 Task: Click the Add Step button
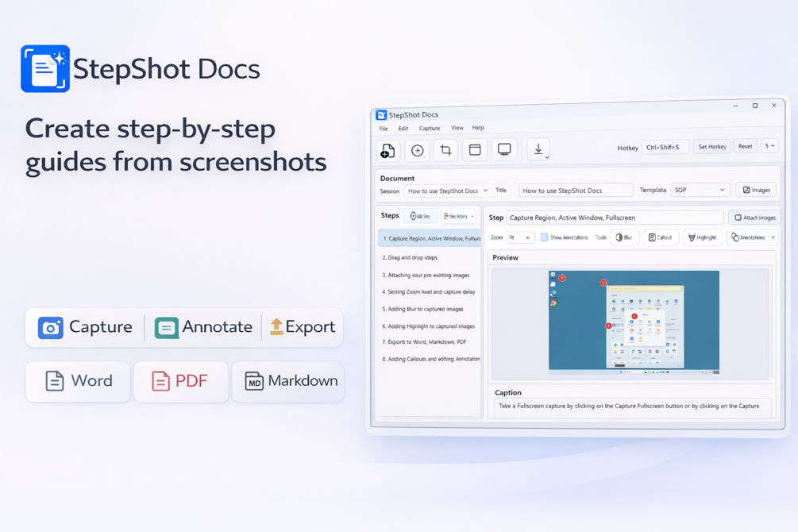(420, 216)
